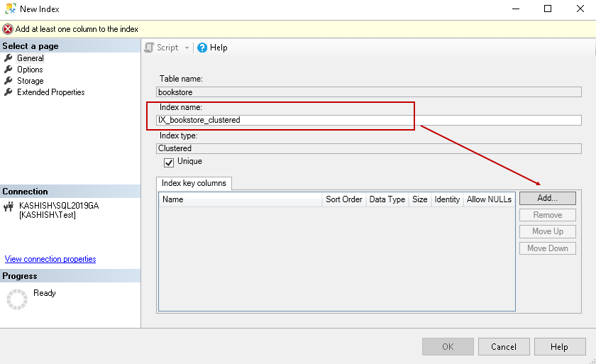Switch to the Index key columns tab

(x=194, y=183)
